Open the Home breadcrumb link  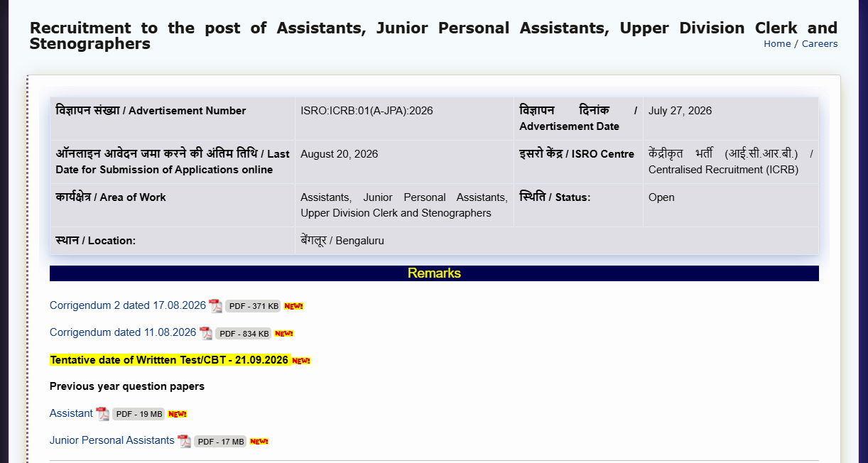click(777, 43)
